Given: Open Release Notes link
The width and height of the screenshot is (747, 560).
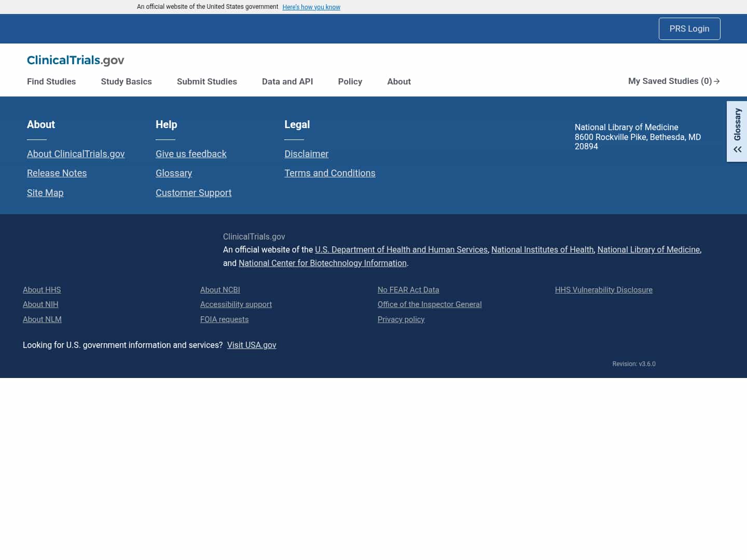Looking at the screenshot, I should tap(57, 173).
